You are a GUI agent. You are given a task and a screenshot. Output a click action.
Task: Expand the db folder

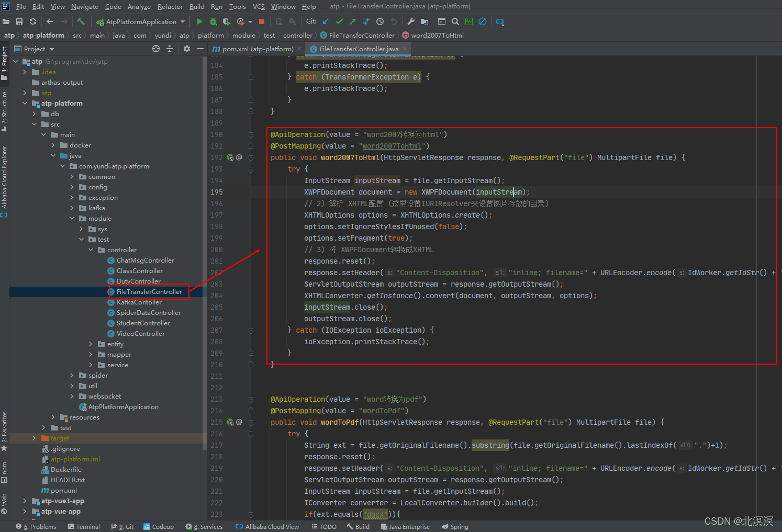(x=34, y=114)
